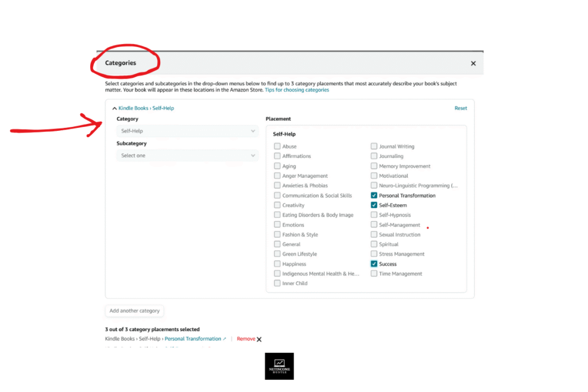Check Communication & Social Skills checkbox
The image size is (588, 392).
coord(277,195)
